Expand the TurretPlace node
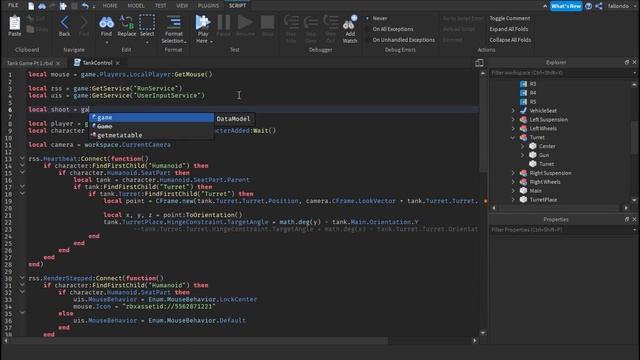Screen dimensions: 640x360 tap(513, 200)
